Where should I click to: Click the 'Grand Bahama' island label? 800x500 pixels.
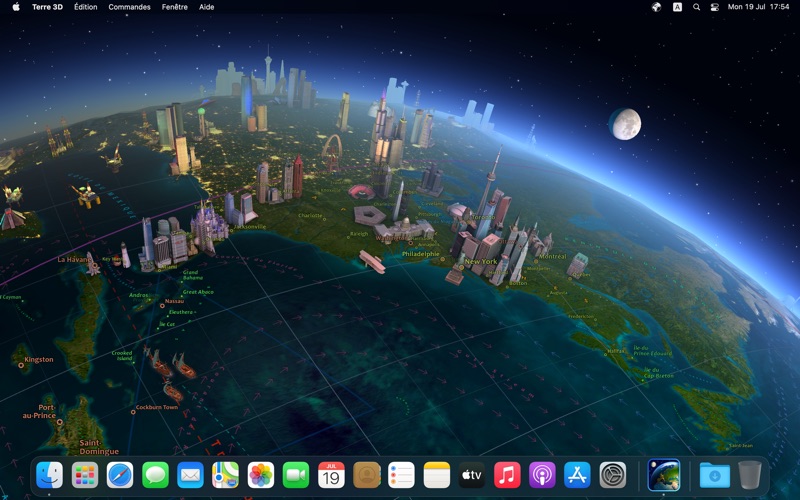point(193,275)
